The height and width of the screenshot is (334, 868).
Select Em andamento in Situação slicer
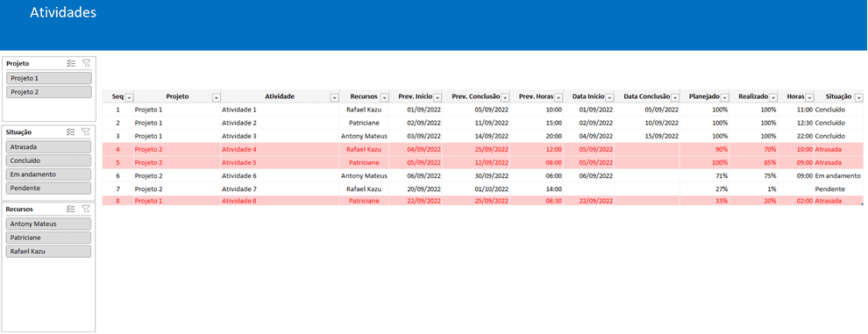[49, 174]
